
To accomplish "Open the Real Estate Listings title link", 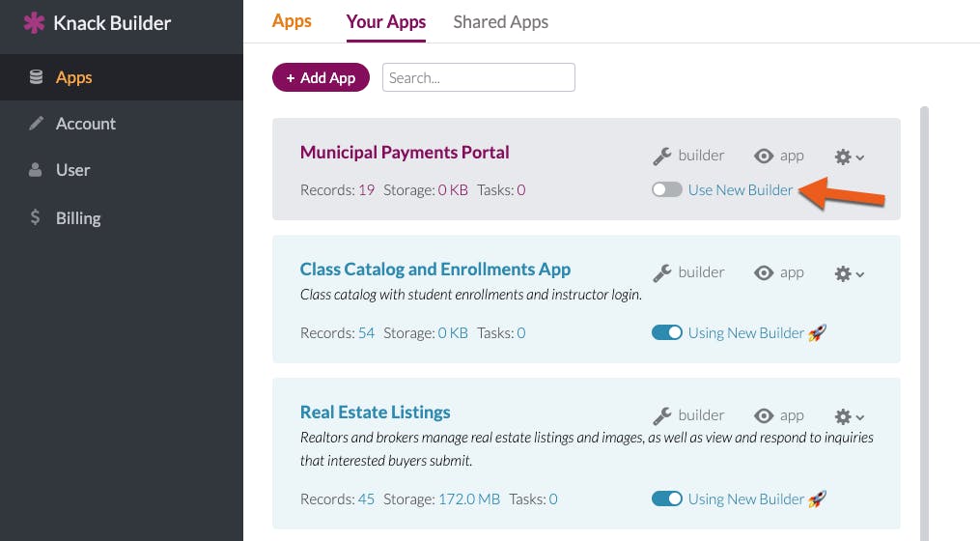I will 375,413.
